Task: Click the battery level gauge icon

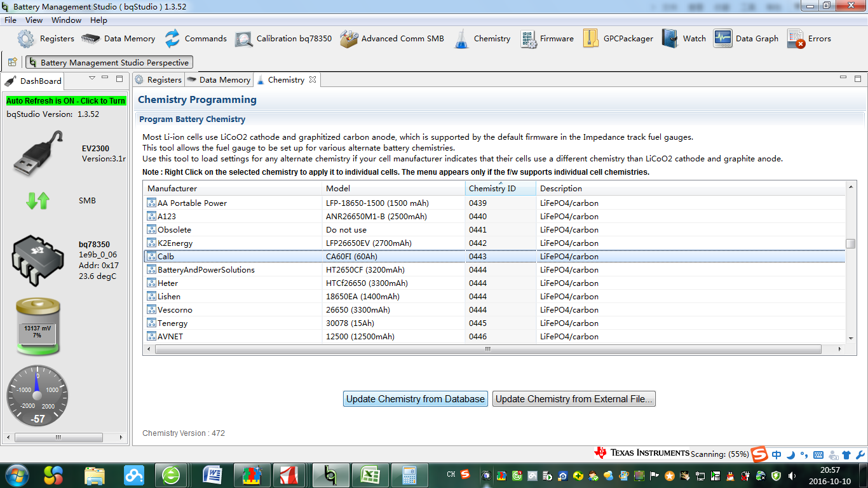Action: [x=37, y=327]
